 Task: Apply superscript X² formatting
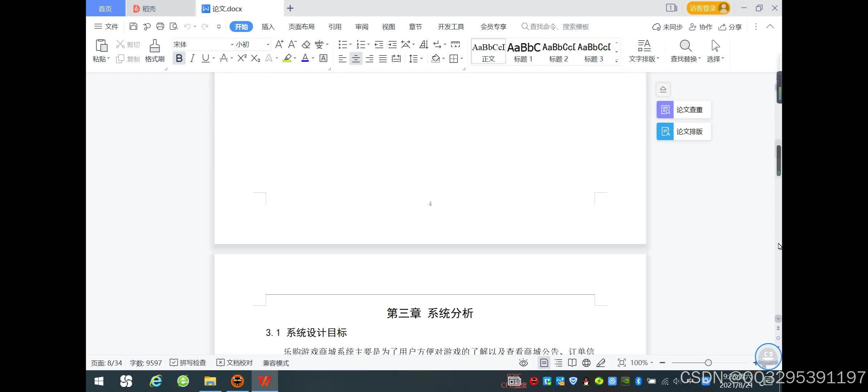[242, 58]
